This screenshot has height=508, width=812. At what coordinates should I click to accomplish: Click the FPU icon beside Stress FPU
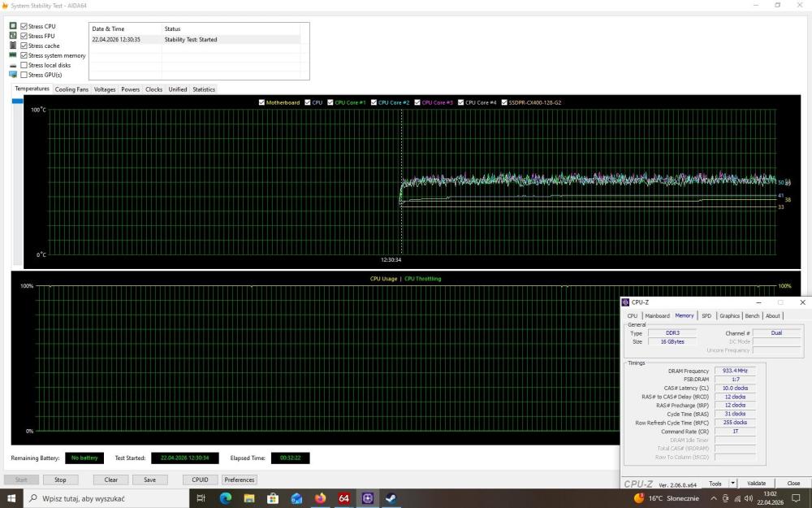point(13,35)
